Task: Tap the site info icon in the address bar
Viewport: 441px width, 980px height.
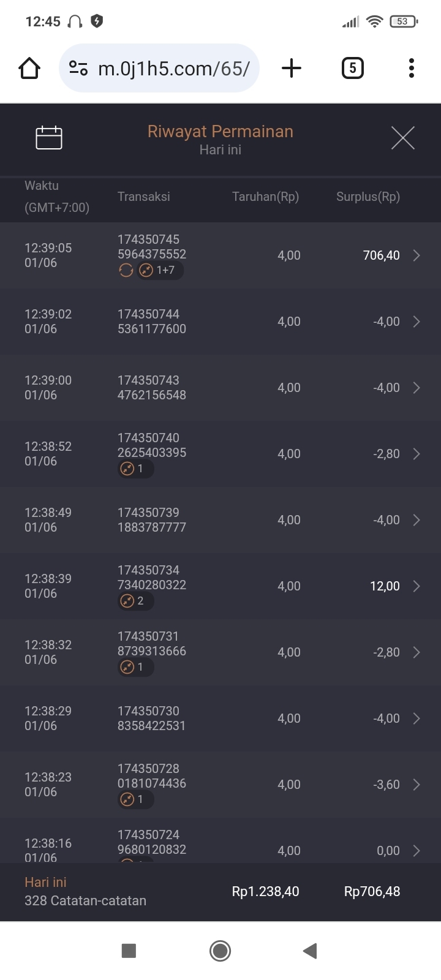Action: [x=78, y=68]
